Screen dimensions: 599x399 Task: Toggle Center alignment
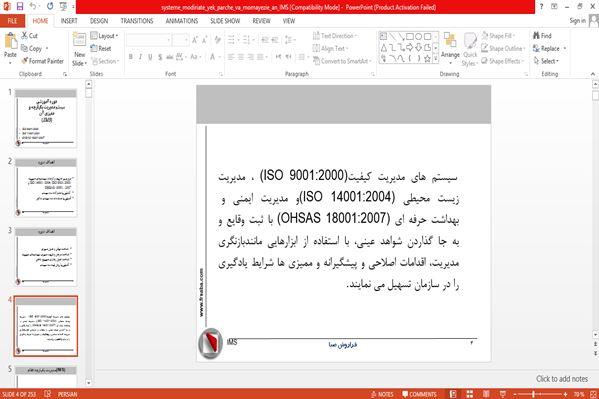coord(241,57)
